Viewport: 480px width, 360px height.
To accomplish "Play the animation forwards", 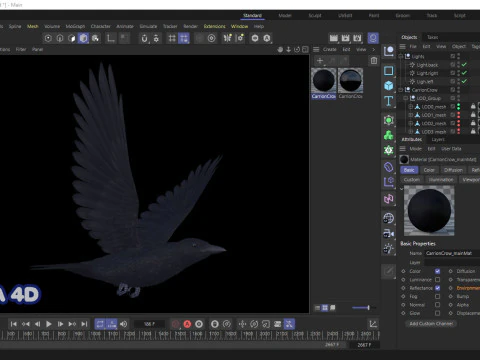I will 49,324.
